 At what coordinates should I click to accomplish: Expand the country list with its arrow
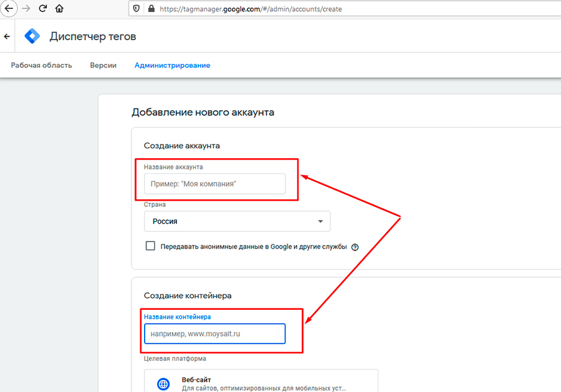[320, 221]
